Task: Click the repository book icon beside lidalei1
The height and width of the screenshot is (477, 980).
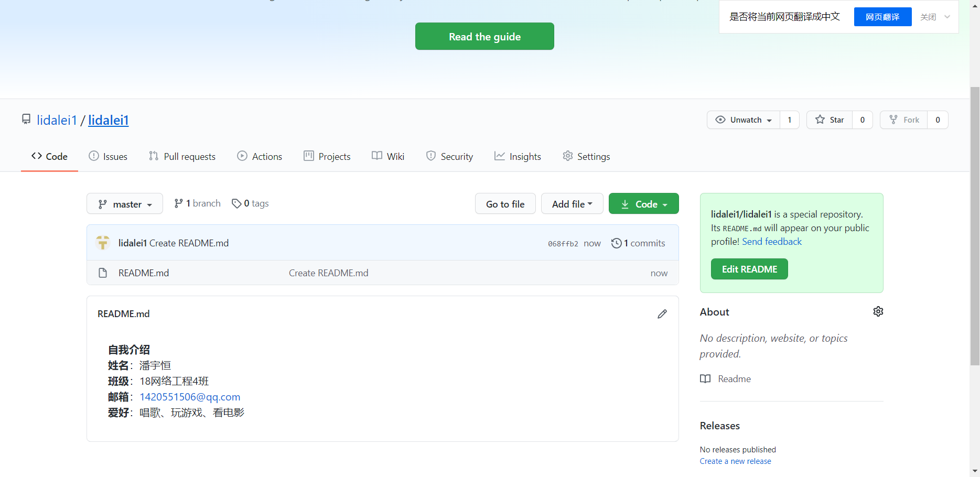Action: [26, 120]
